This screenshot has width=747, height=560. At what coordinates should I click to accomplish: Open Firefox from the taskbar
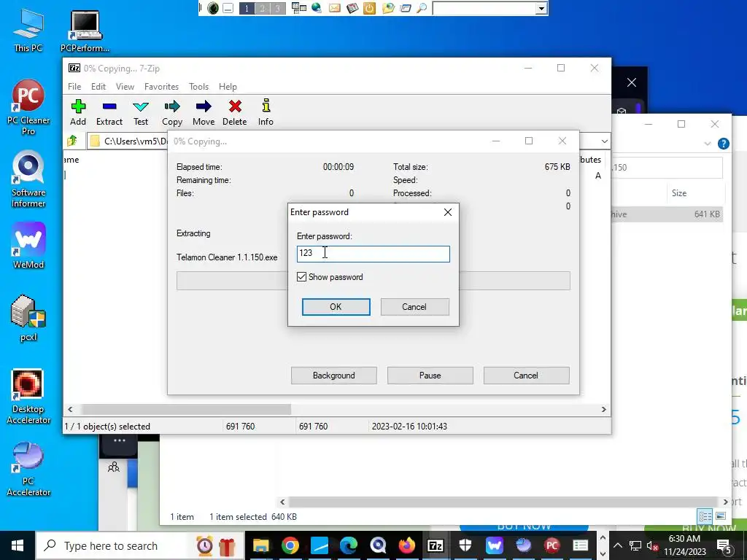[x=406, y=545]
